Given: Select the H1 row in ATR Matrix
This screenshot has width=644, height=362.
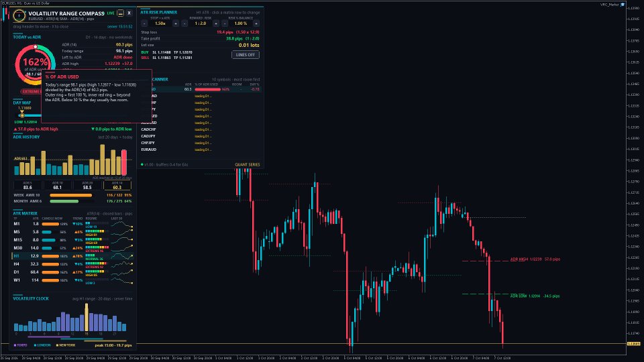Looking at the screenshot, I should click(x=72, y=255).
